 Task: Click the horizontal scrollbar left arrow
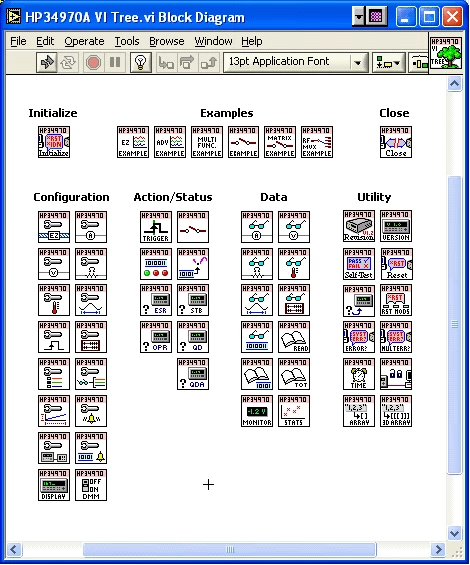(14, 550)
